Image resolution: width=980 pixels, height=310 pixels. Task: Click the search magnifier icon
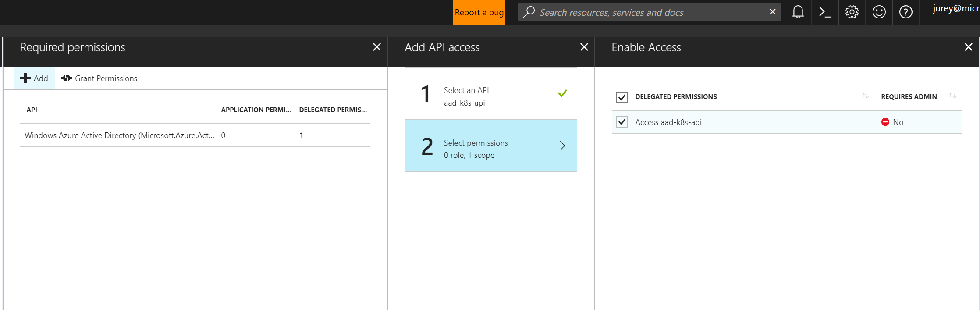click(x=529, y=12)
